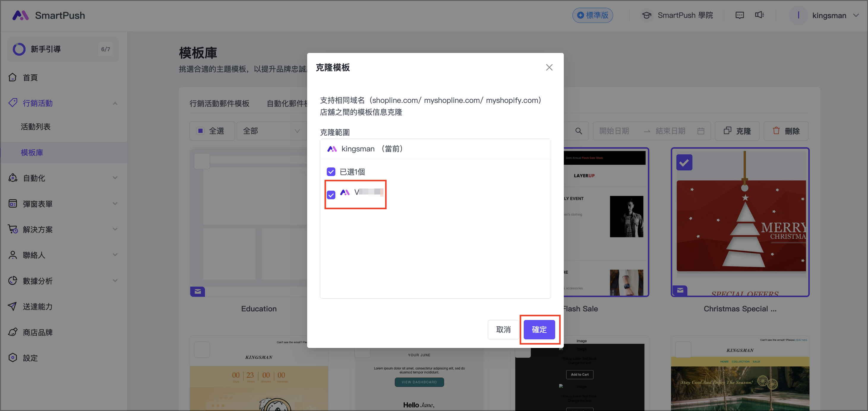Toggle the 已選1個 select-all checkbox

point(331,172)
